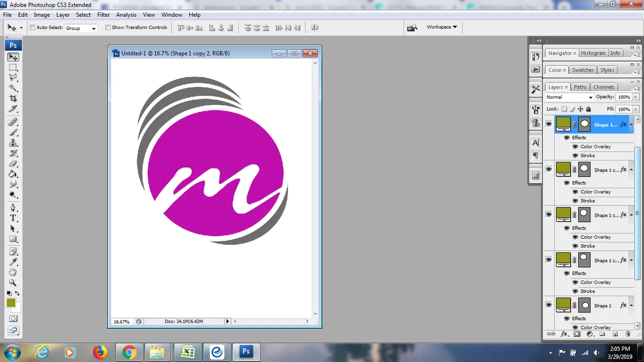Switch to the Channels tab

(x=604, y=87)
